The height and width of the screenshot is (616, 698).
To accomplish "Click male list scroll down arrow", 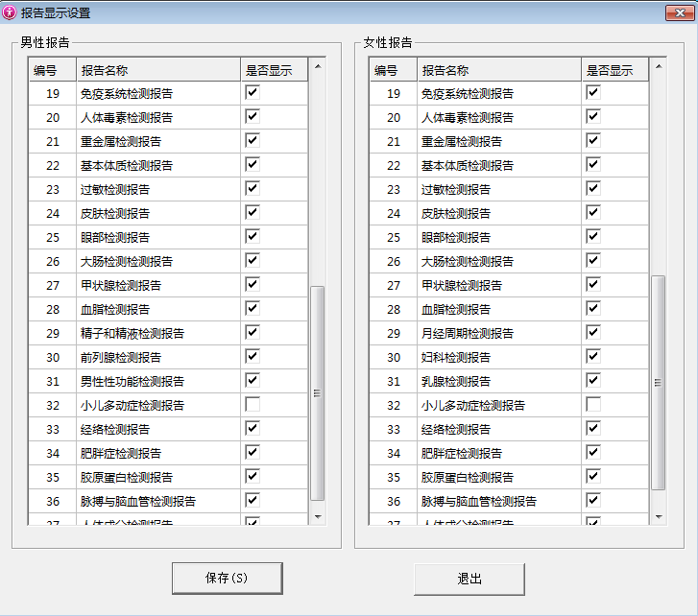I will tap(317, 516).
